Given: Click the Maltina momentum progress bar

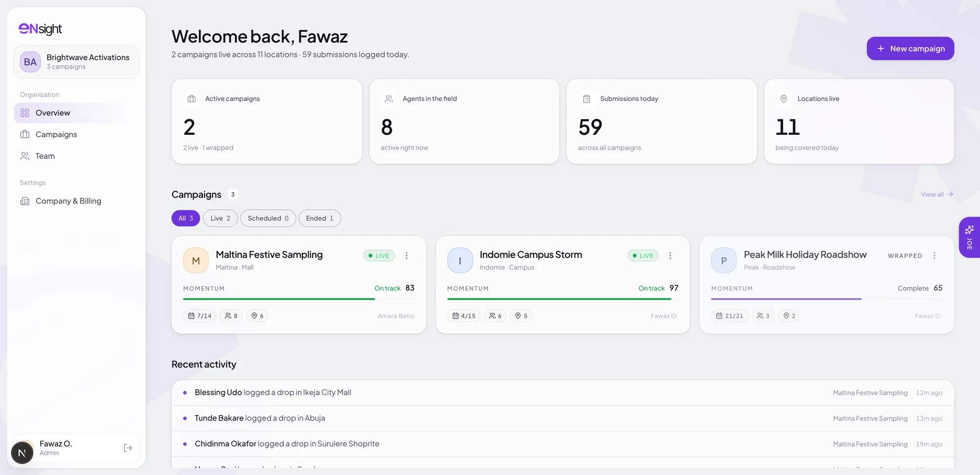Looking at the screenshot, I should 299,299.
